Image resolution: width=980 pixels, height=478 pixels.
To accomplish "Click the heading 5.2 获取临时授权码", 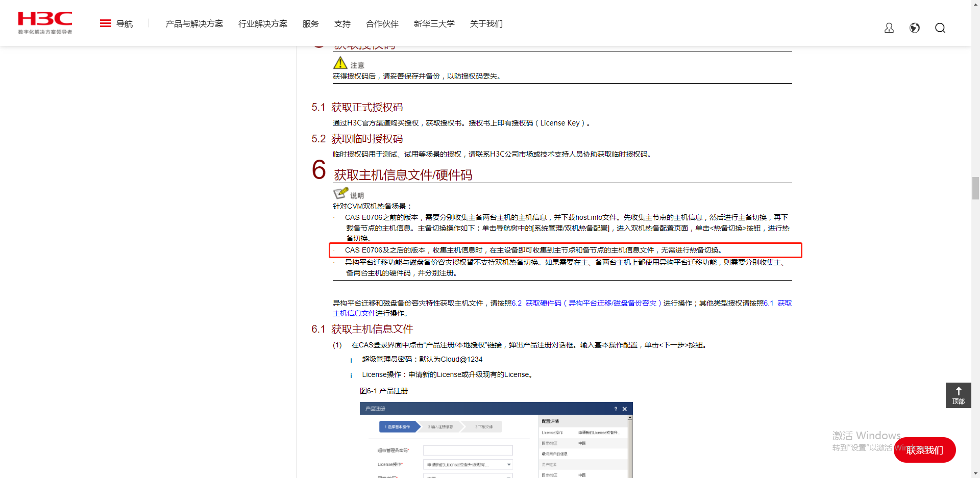I will coord(357,139).
